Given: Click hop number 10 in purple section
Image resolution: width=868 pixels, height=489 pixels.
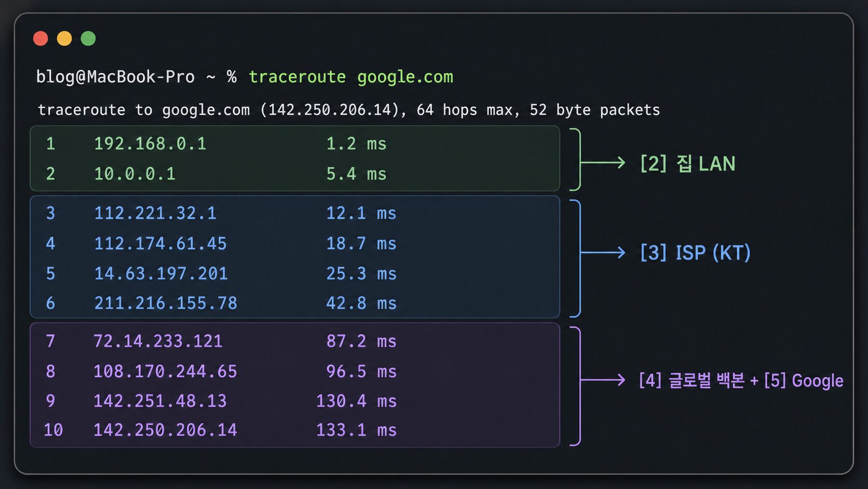Looking at the screenshot, I should click(53, 430).
